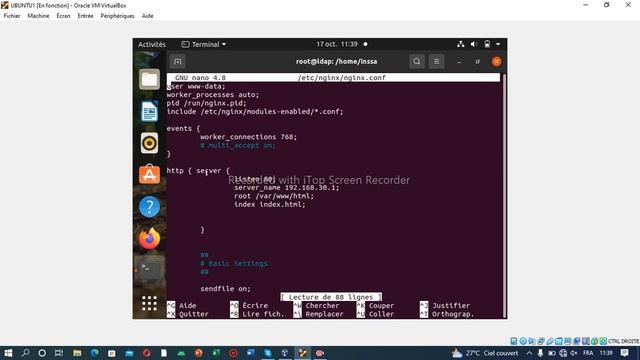Click Ubuntu battery icon in top bar
The height and width of the screenshot is (360, 640).
[487, 44]
